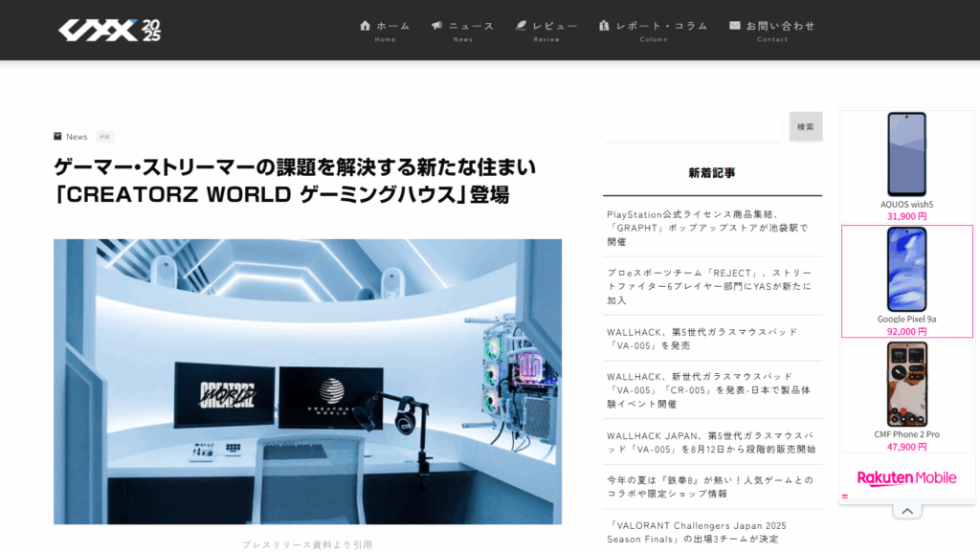Open the 鉄拳8 collaboration article link
The width and height of the screenshot is (980, 552).
(710, 487)
